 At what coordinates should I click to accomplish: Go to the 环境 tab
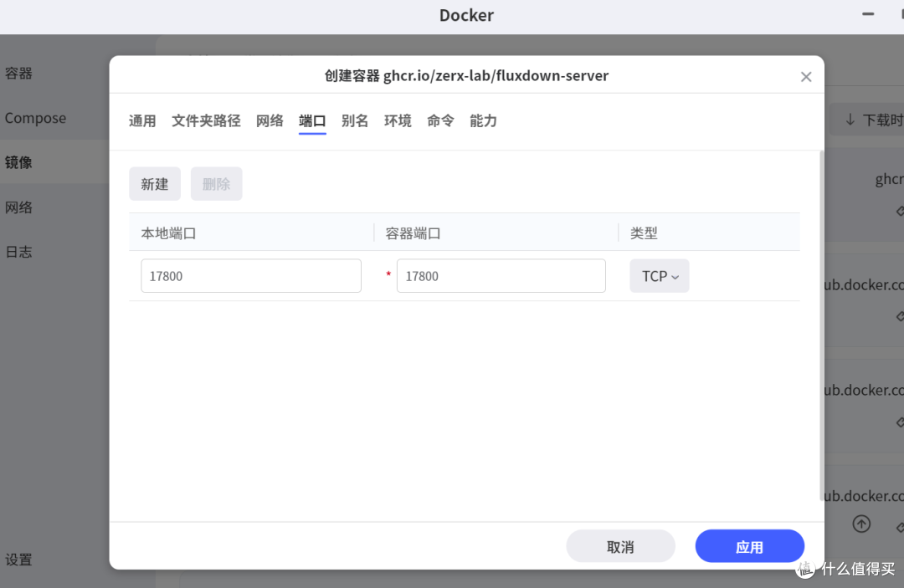click(398, 121)
